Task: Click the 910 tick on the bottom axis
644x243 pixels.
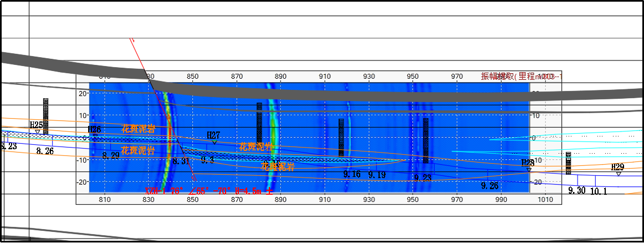Action: coord(325,199)
